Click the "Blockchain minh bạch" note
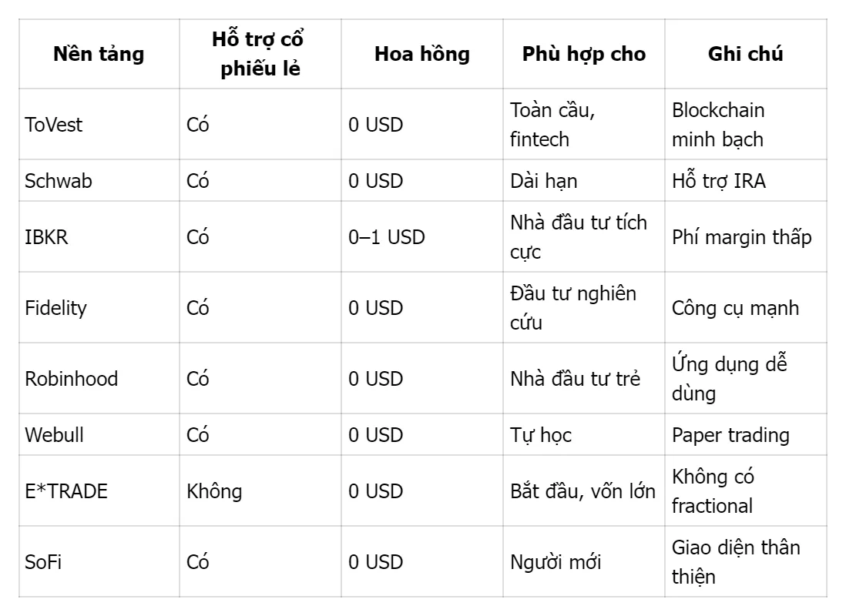The width and height of the screenshot is (846, 616). 718,125
